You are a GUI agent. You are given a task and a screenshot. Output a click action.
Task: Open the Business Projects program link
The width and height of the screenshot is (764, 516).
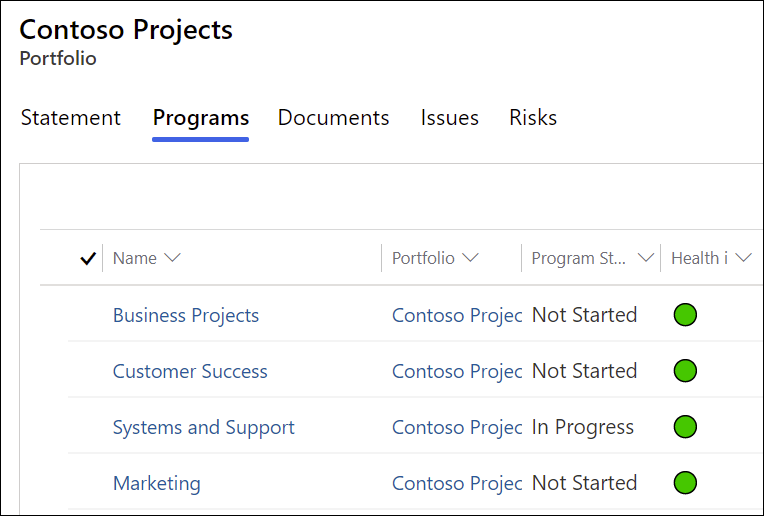coord(186,315)
